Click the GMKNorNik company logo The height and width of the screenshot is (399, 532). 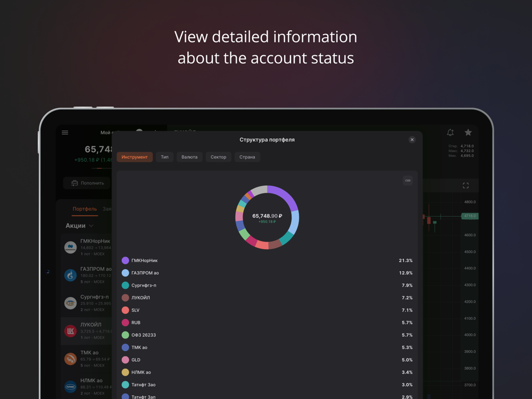point(71,247)
